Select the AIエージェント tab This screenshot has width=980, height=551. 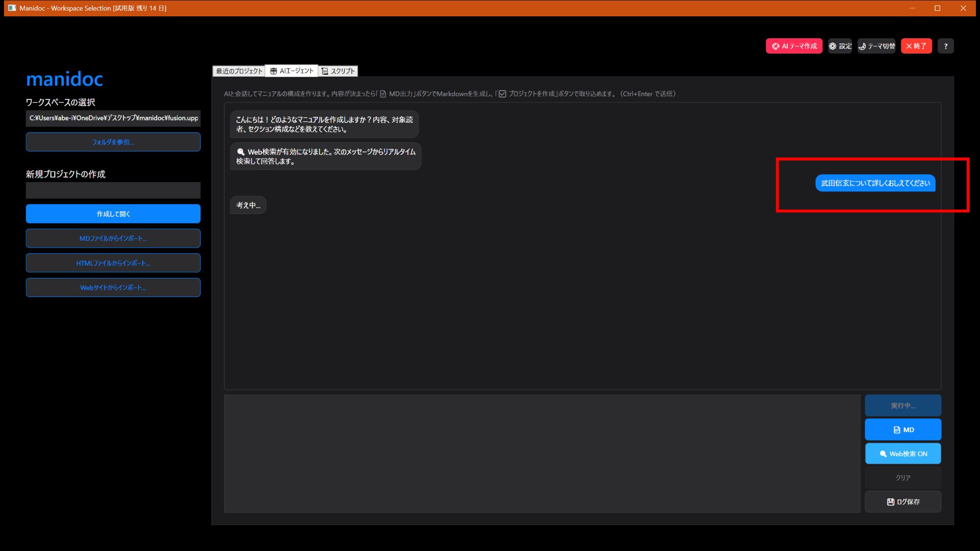coord(291,71)
